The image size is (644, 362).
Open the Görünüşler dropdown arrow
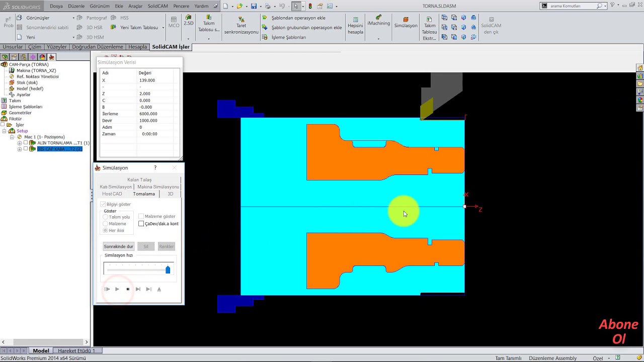[x=73, y=18]
